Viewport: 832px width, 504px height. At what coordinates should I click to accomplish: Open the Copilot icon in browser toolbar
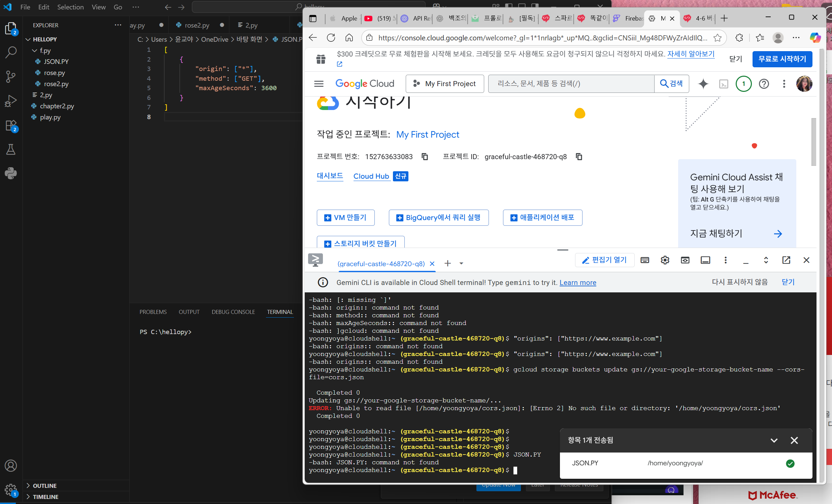(x=815, y=37)
